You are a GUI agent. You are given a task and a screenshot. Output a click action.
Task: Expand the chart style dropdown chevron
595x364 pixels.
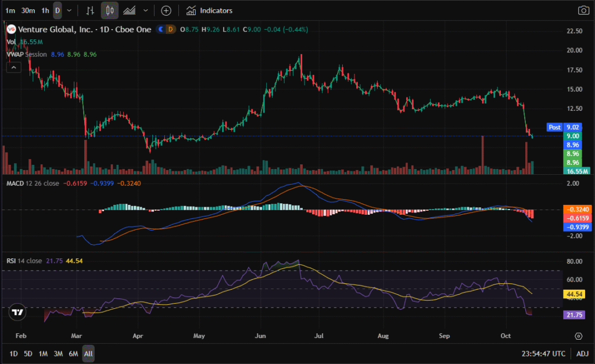pyautogui.click(x=145, y=10)
